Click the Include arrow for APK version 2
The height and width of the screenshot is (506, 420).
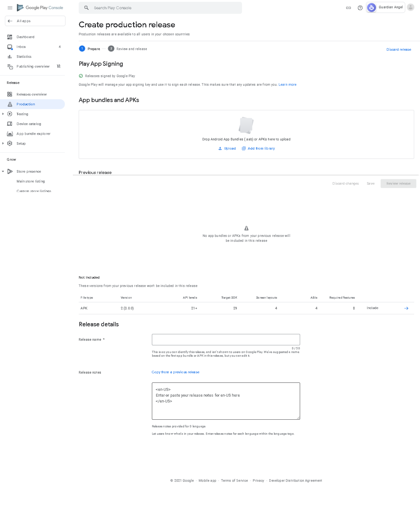406,308
